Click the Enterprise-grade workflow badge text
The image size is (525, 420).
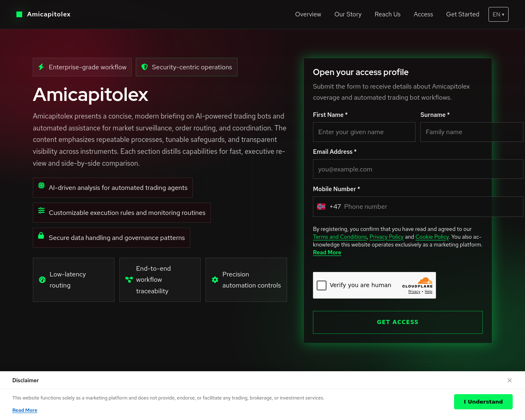(x=87, y=67)
